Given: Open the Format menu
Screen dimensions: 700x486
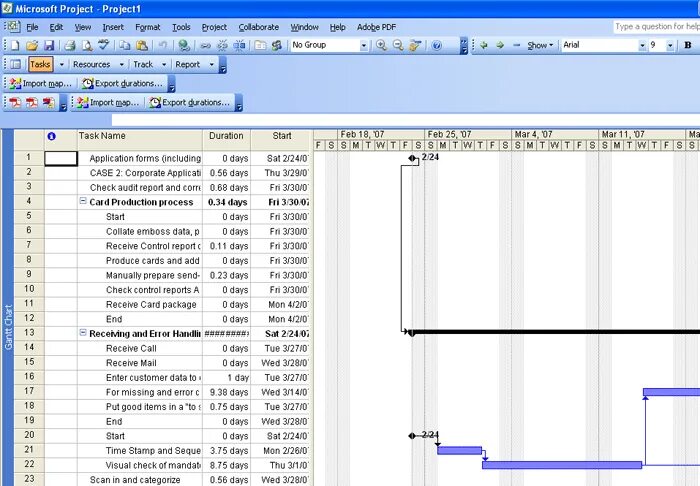Looking at the screenshot, I should tap(148, 27).
